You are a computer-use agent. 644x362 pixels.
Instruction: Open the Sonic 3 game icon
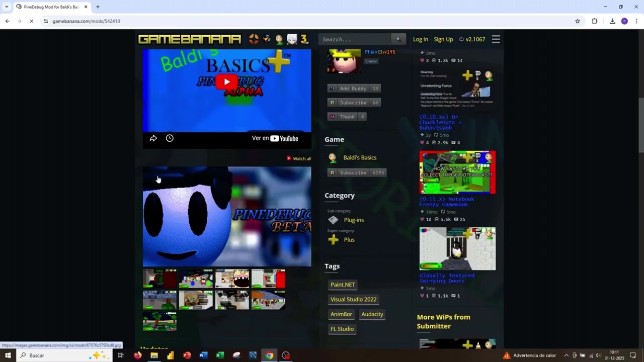304,39
